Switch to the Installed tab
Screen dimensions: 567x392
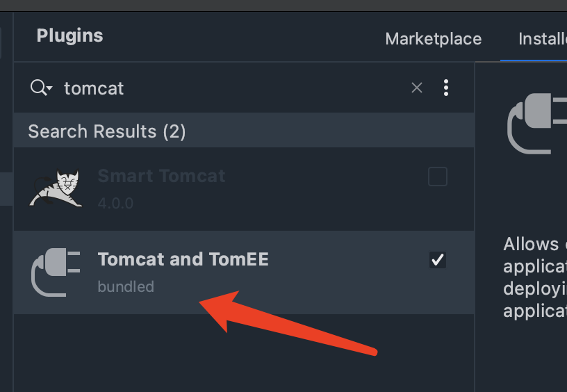tap(542, 39)
